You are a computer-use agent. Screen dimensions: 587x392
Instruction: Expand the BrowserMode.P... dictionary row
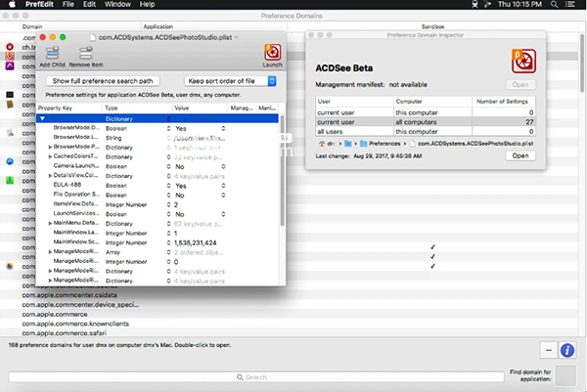(50, 148)
